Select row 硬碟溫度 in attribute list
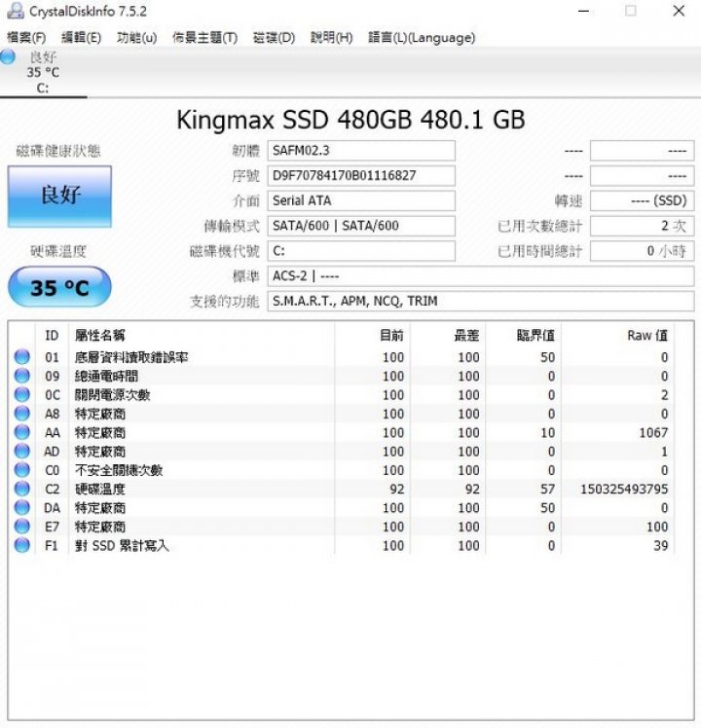Image resolution: width=701 pixels, height=728 pixels. pos(344,489)
